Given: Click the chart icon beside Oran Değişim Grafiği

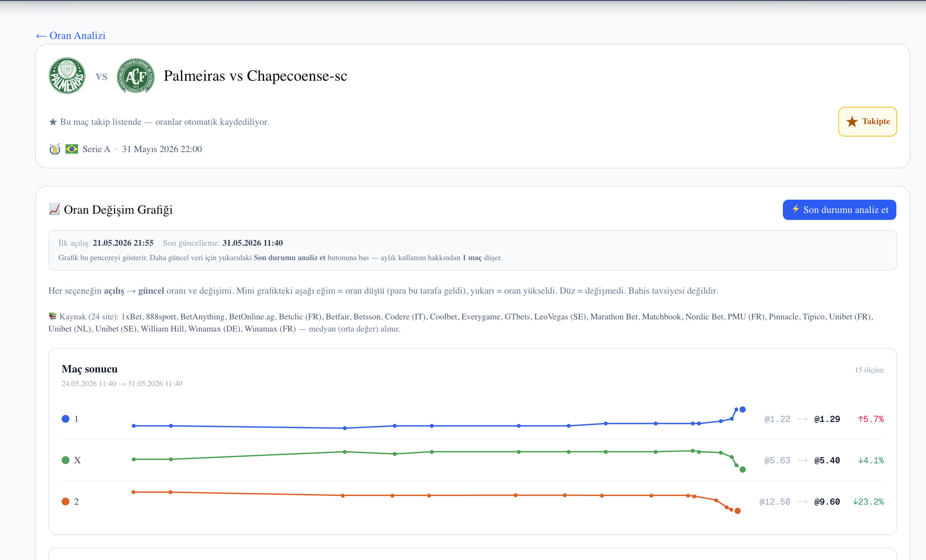Looking at the screenshot, I should (x=54, y=209).
